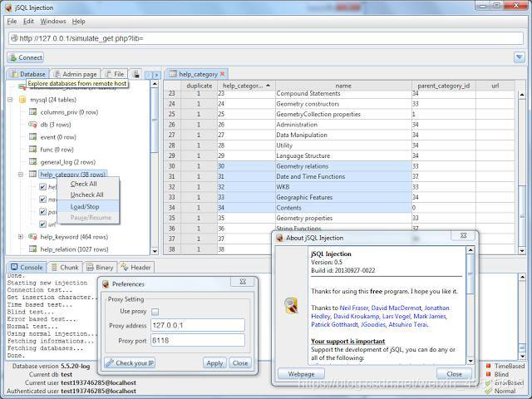Screen dimensions: 532x399
Task: Click Close in the Preferences dialog
Action: pos(240,363)
